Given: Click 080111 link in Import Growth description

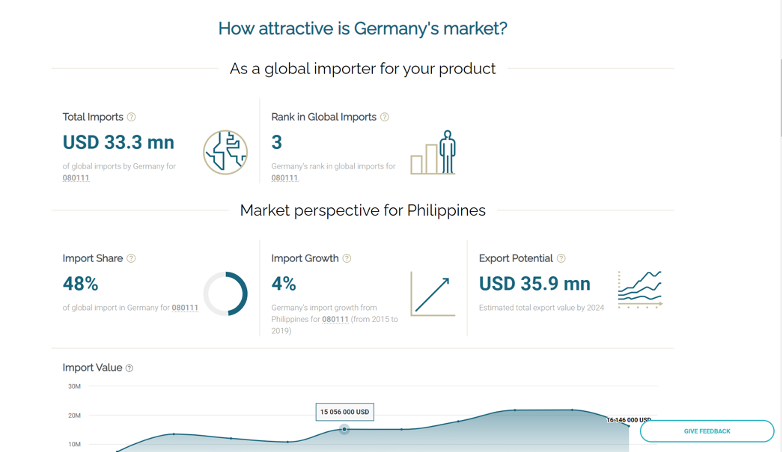Looking at the screenshot, I should point(335,319).
